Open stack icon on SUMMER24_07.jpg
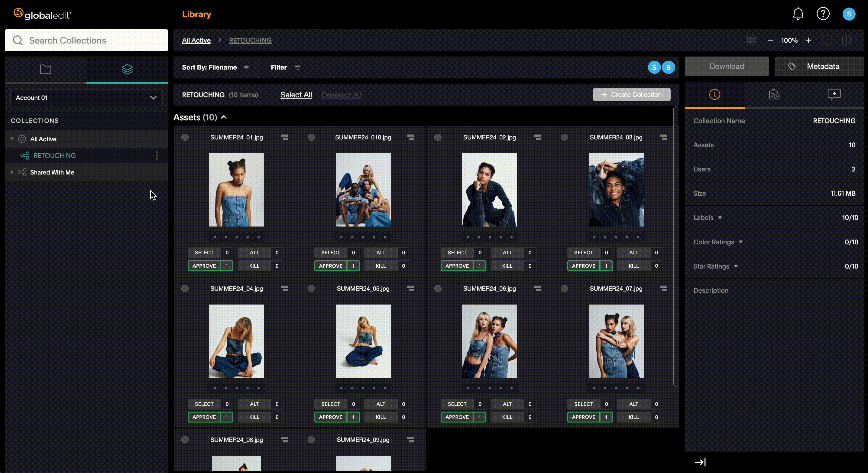The image size is (868, 473). pos(663,288)
